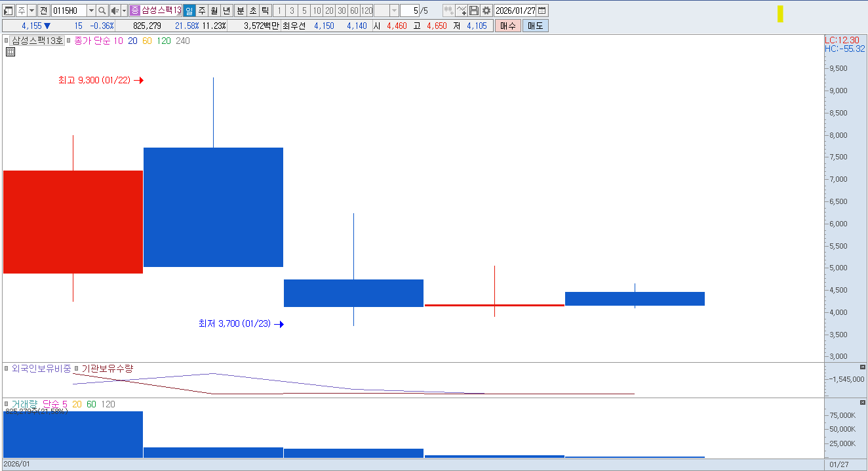Viewport: 868px width, 471px height.
Task: Toggle the 거래량 indicator marker
Action: [x=7, y=404]
